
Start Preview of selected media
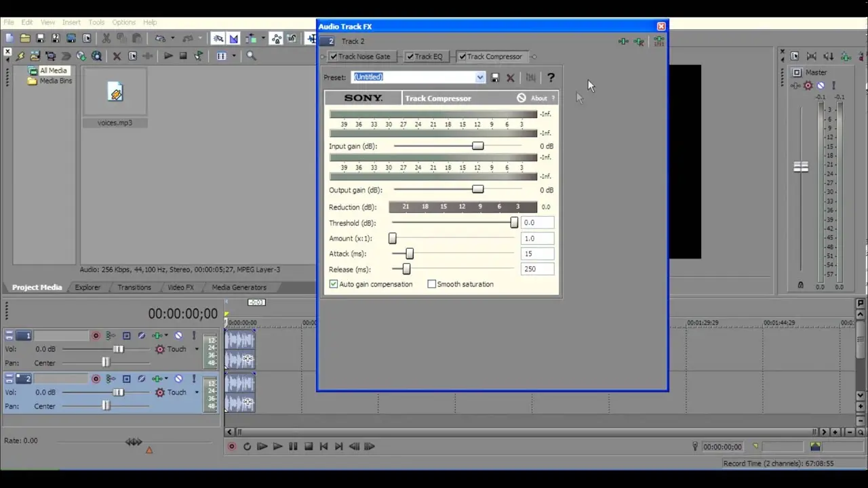(x=168, y=56)
